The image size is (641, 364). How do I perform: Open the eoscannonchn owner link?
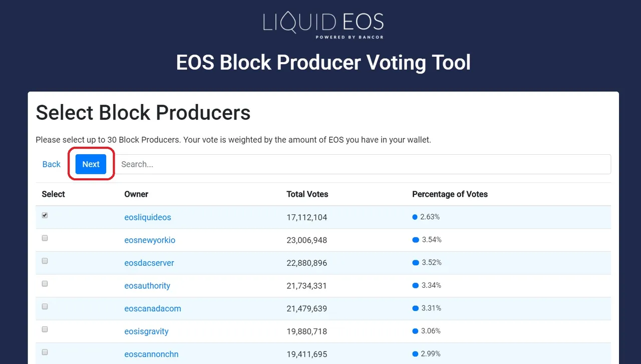(x=151, y=354)
